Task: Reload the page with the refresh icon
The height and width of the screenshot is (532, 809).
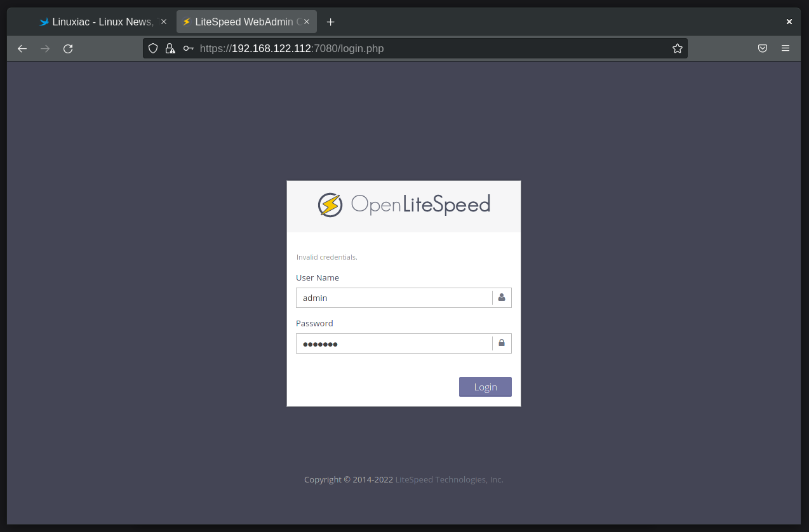Action: (68, 48)
